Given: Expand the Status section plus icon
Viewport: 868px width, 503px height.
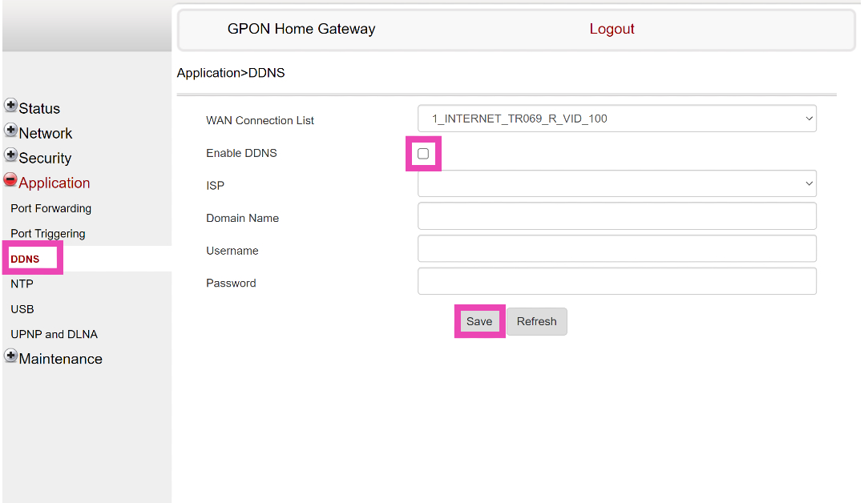Looking at the screenshot, I should tap(10, 105).
